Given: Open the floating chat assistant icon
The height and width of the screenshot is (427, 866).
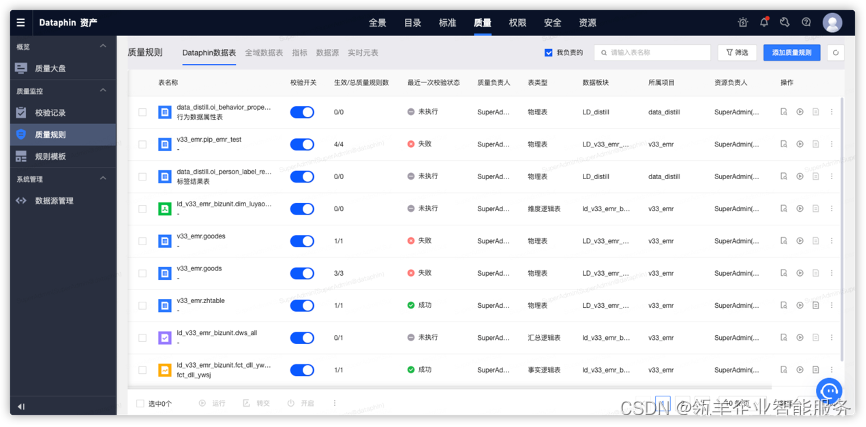Looking at the screenshot, I should (x=829, y=391).
